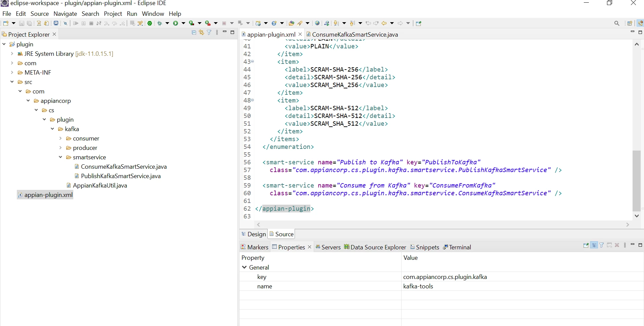Open the Window menu
This screenshot has height=326, width=644.
(153, 14)
